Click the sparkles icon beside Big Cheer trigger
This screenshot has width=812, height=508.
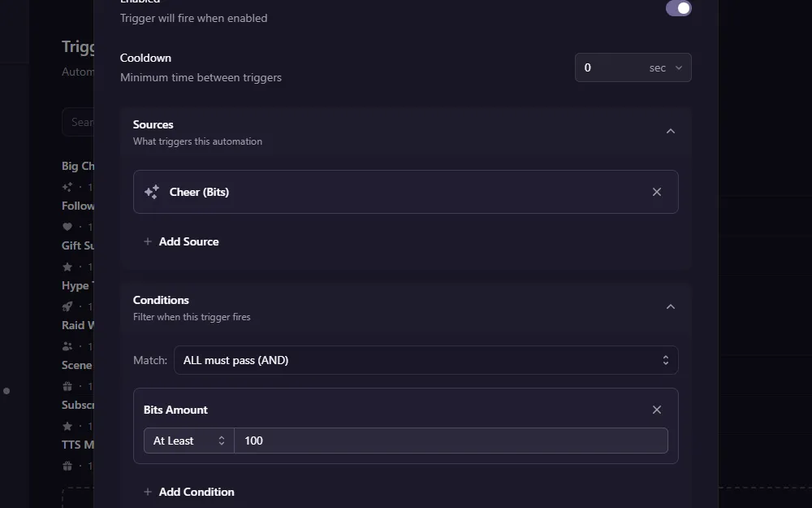point(67,186)
